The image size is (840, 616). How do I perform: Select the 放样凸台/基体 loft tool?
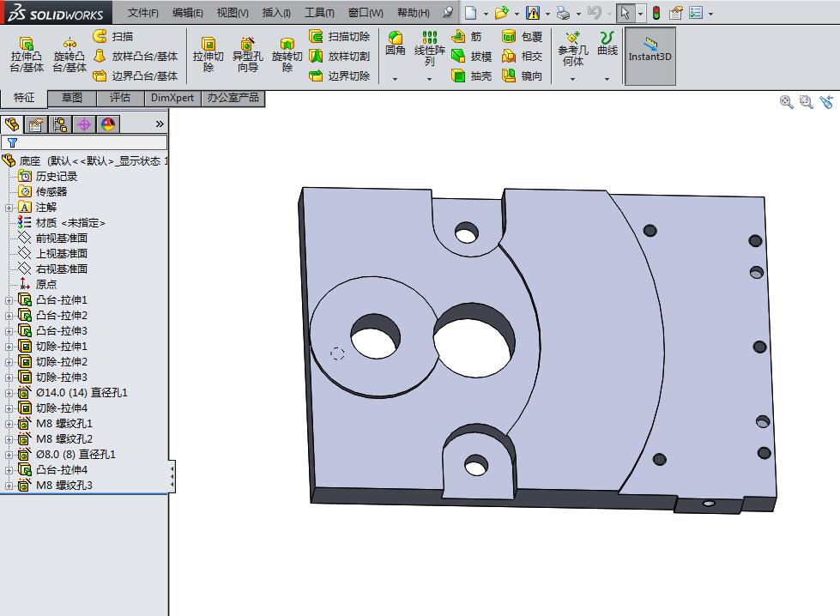(135, 57)
